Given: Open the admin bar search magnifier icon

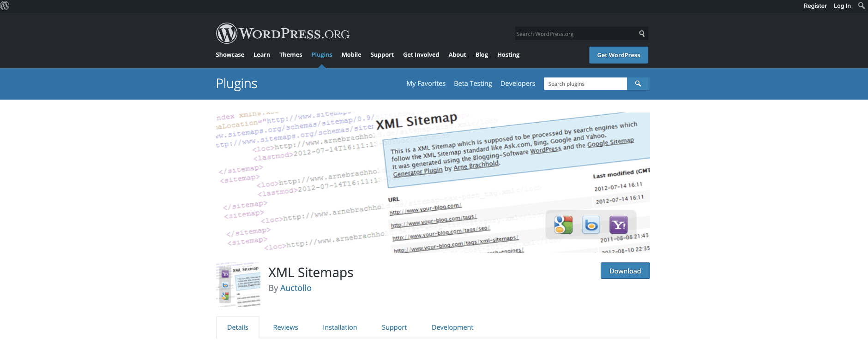Looking at the screenshot, I should point(861,6).
